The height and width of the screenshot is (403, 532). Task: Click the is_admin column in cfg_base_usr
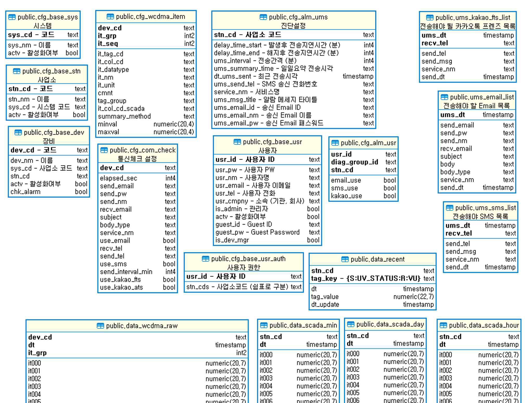268,209
